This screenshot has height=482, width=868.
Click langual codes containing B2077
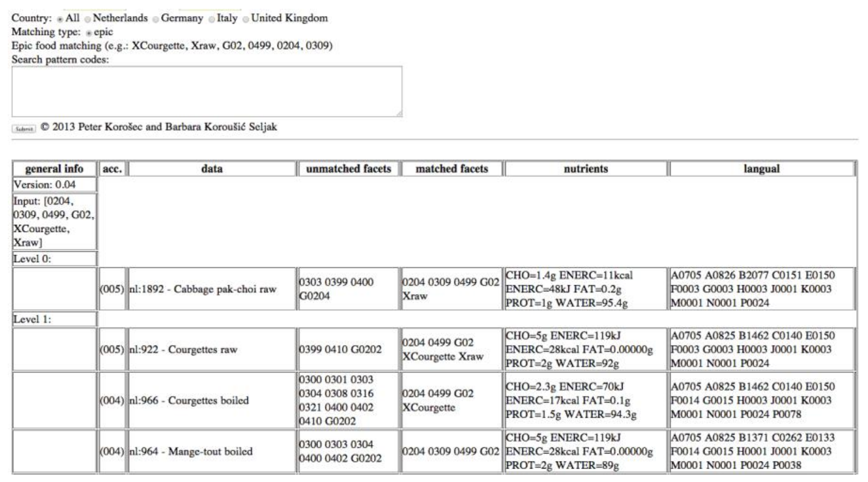tap(762, 289)
